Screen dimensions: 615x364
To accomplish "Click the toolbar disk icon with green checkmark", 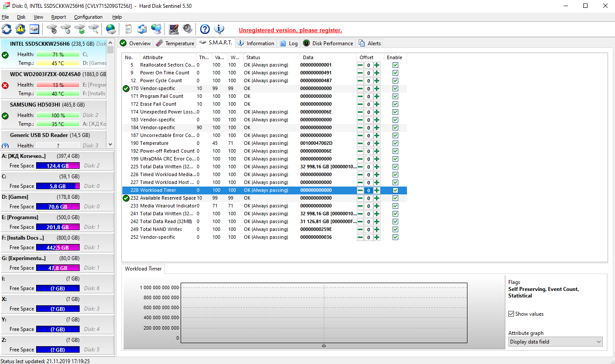I will [x=80, y=29].
